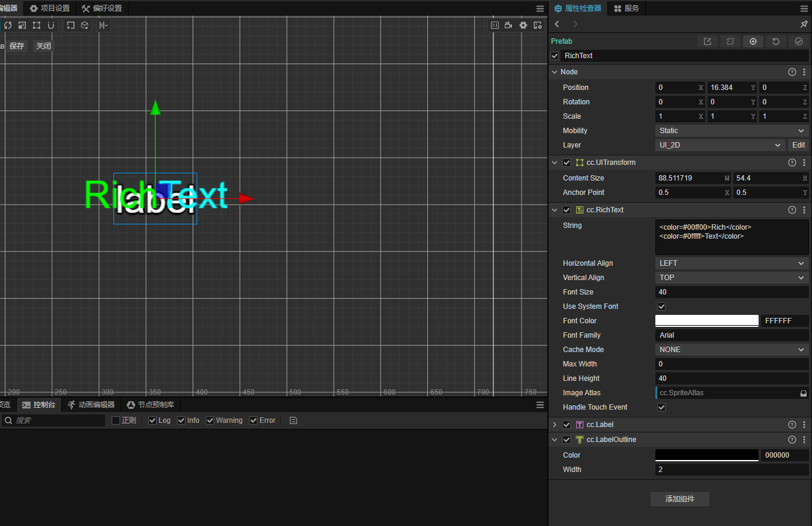
Task: Toggle the local/world coordinate cube icon
Action: [x=85, y=25]
